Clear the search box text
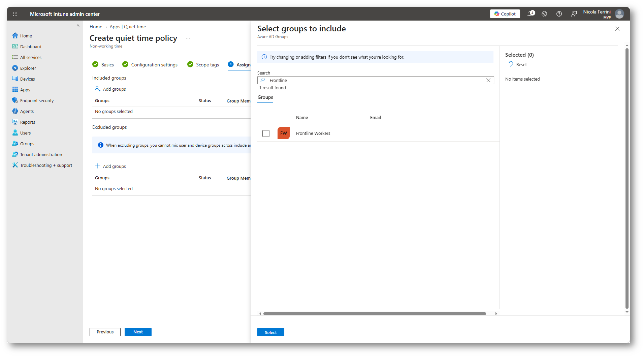 point(488,80)
